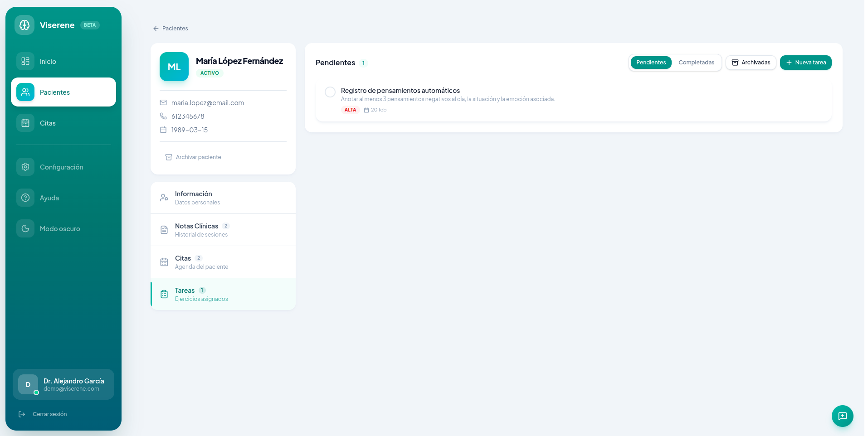Image resolution: width=868 pixels, height=436 pixels.
Task: Toggle Modo oscuro dark mode
Action: pos(59,229)
